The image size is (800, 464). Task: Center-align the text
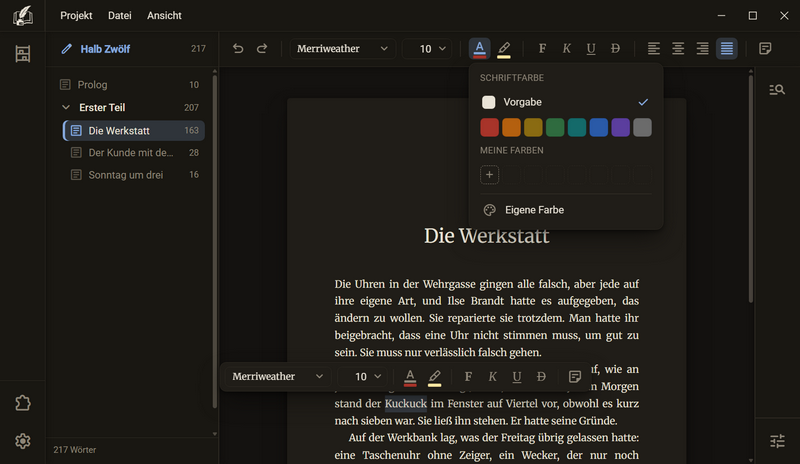(x=678, y=48)
